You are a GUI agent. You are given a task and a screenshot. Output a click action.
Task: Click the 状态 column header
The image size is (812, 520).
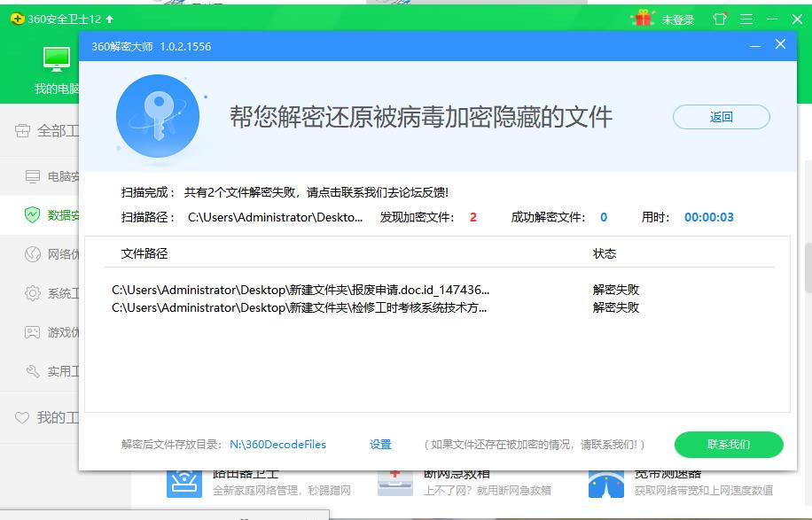[605, 253]
